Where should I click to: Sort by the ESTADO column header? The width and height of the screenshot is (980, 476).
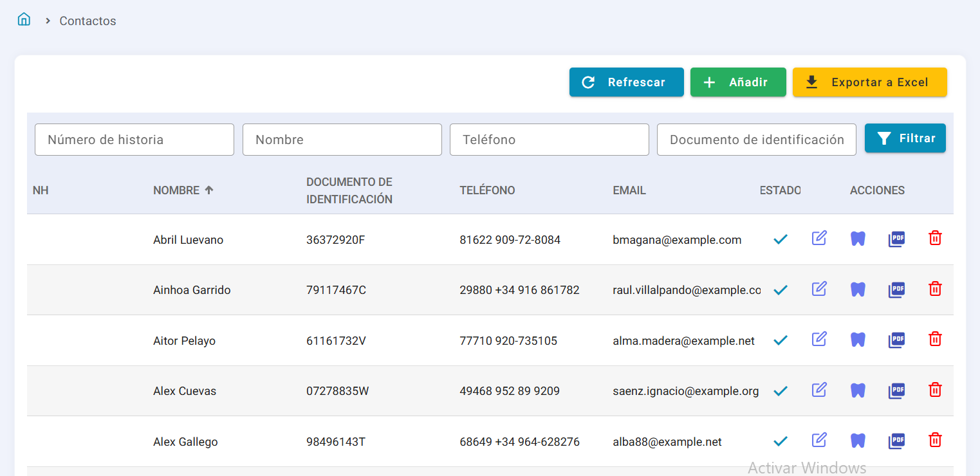780,190
